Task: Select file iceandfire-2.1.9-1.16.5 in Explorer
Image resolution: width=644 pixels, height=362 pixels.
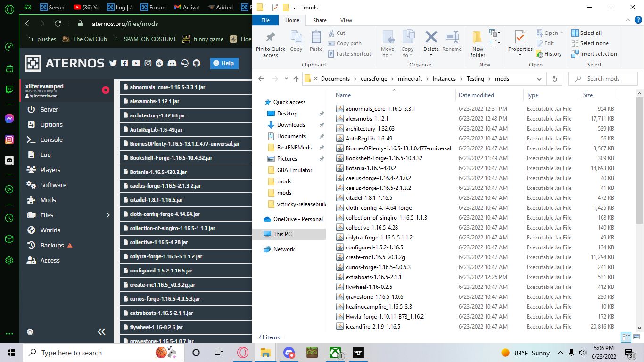Action: tap(373, 327)
